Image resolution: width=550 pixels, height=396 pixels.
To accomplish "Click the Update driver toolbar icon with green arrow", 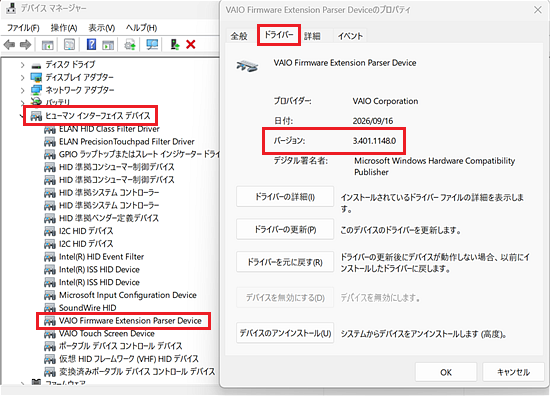I will click(174, 45).
